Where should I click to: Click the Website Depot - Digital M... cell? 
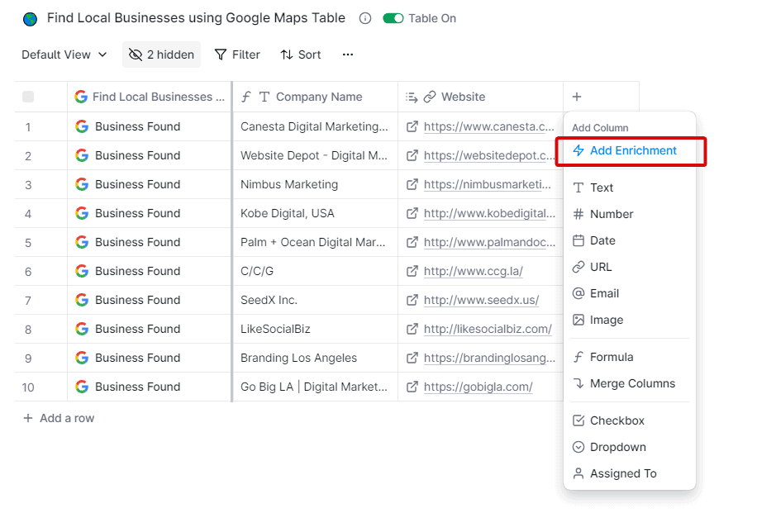[315, 155]
